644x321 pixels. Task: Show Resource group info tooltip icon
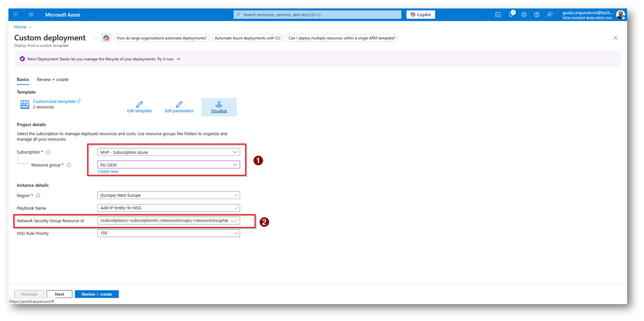click(x=69, y=165)
